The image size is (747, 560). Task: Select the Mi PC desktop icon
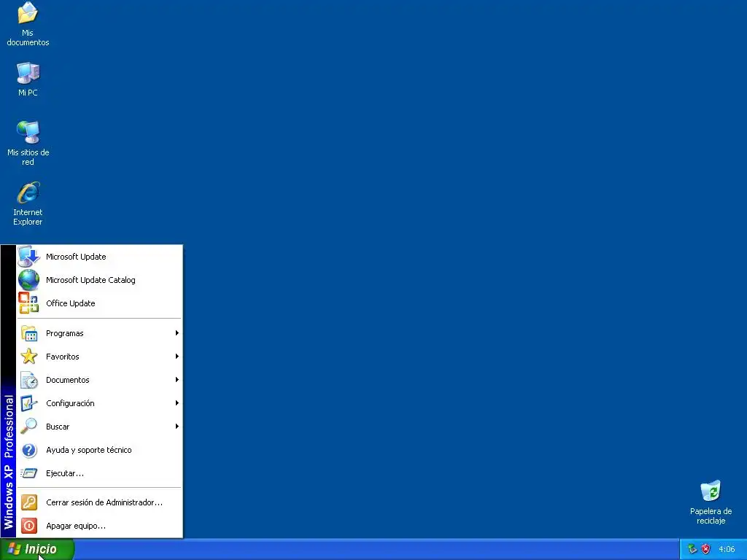coord(28,79)
